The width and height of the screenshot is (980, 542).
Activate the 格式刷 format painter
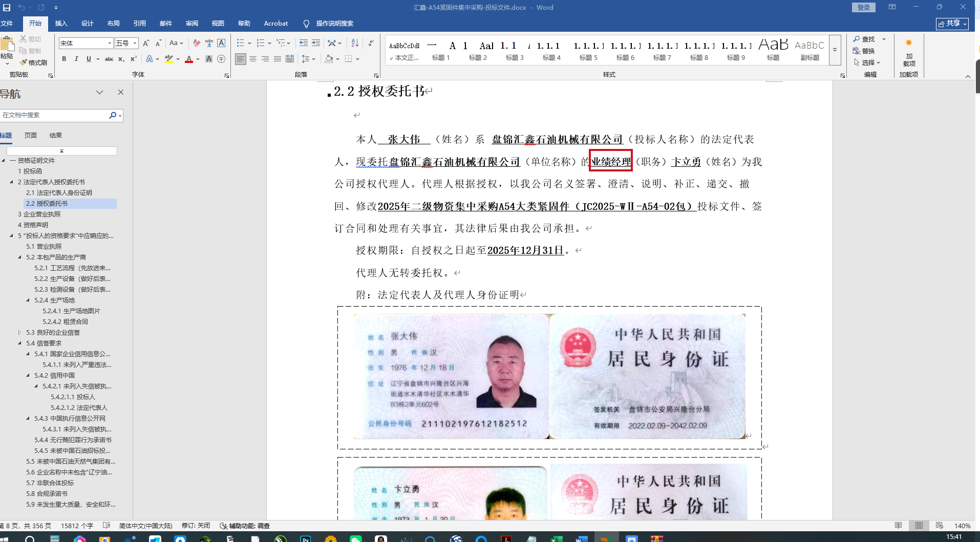click(33, 62)
